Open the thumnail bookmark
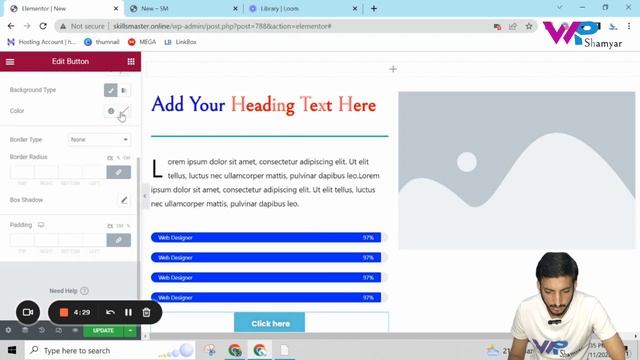 click(102, 42)
